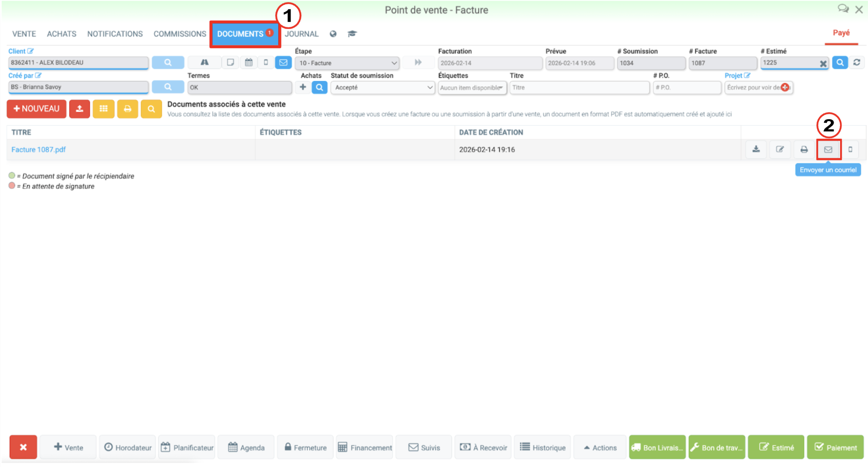Search for a client with magnifier button
The width and height of the screenshot is (868, 467).
tap(168, 63)
